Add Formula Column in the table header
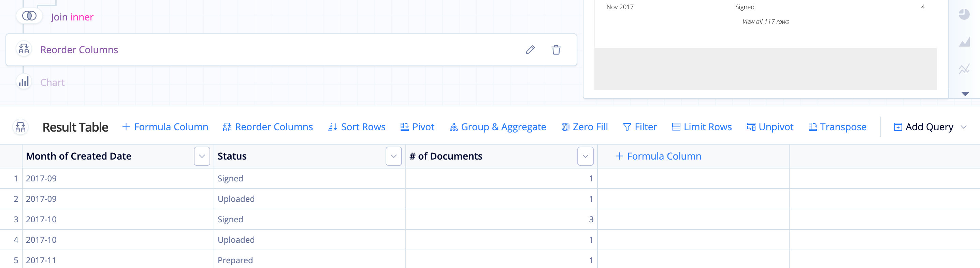Viewport: 980px width, 268px height. (658, 156)
